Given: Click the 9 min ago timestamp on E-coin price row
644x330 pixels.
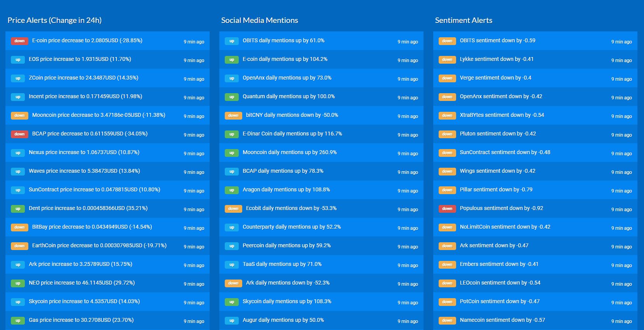Looking at the screenshot, I should [194, 42].
